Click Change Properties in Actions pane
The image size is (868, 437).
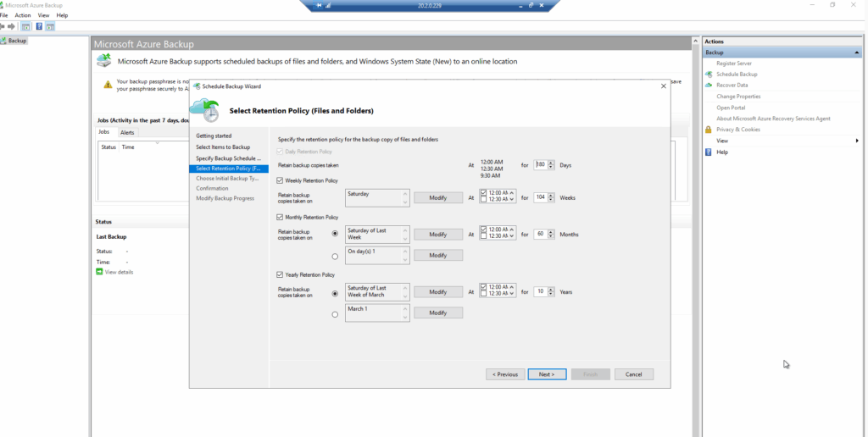(738, 97)
